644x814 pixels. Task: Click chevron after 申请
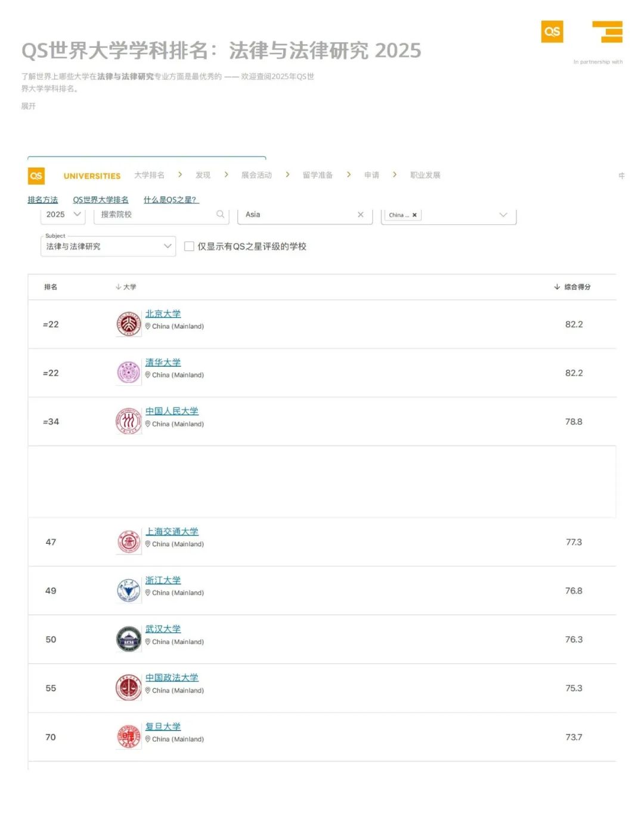coord(395,175)
